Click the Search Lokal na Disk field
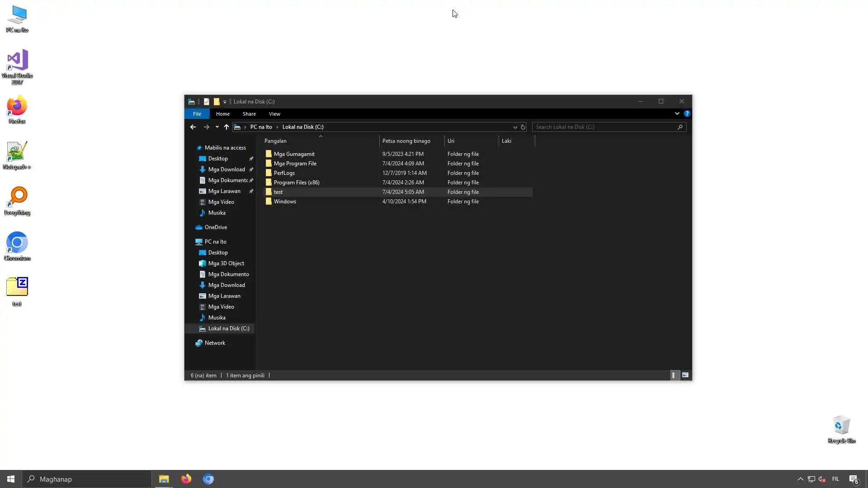Viewport: 868px width, 488px height. [605, 127]
